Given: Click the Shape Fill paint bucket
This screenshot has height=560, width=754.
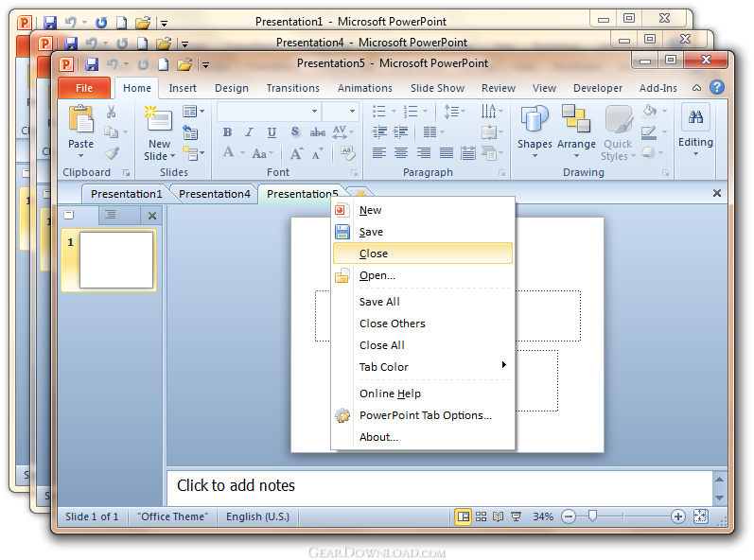Looking at the screenshot, I should [650, 112].
